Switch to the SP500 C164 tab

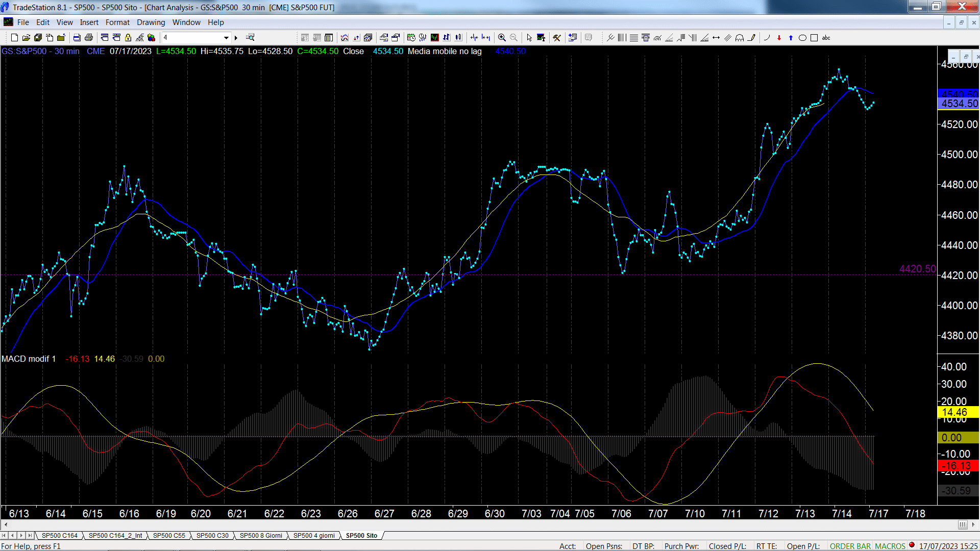click(x=59, y=535)
